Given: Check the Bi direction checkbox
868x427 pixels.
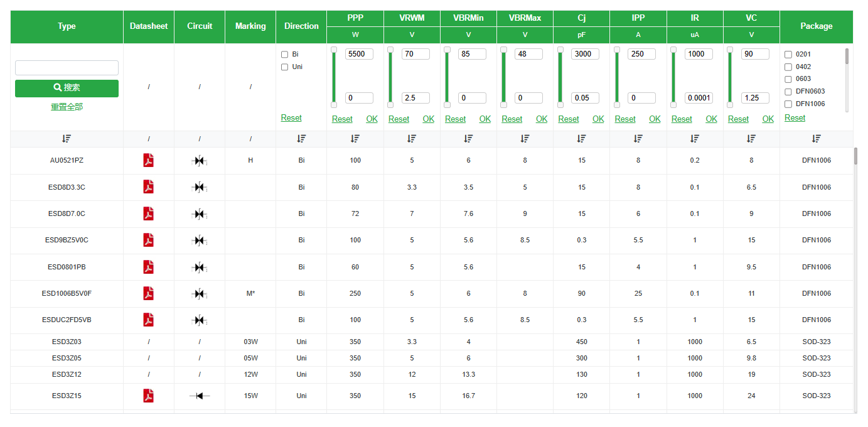Looking at the screenshot, I should point(284,55).
